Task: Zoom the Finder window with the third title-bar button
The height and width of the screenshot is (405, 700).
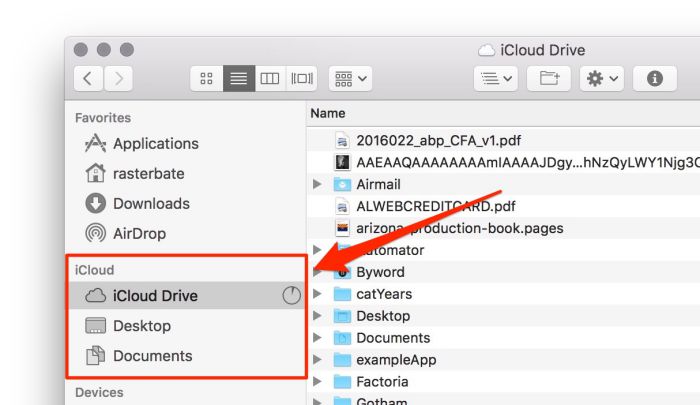Action: (127, 50)
